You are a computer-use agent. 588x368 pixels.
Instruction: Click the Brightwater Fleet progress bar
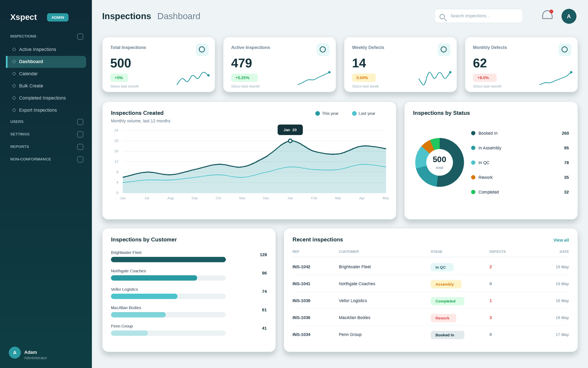[168, 259]
